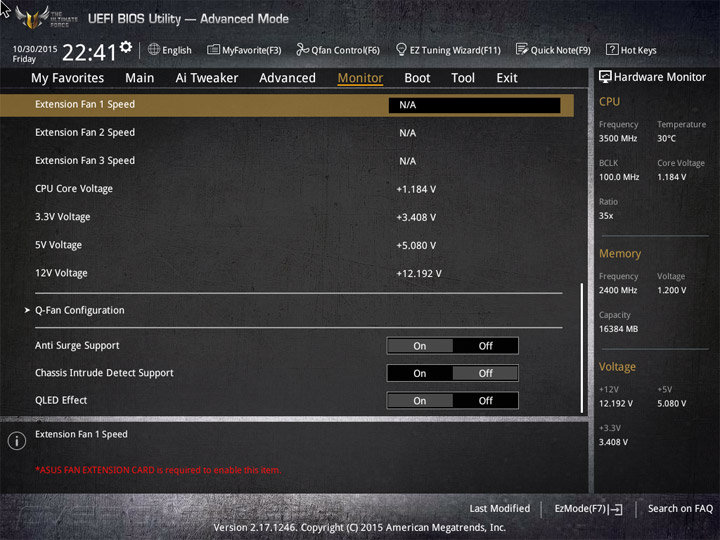Click the EzMode exit arrow icon
The width and height of the screenshot is (720, 540).
coord(616,509)
